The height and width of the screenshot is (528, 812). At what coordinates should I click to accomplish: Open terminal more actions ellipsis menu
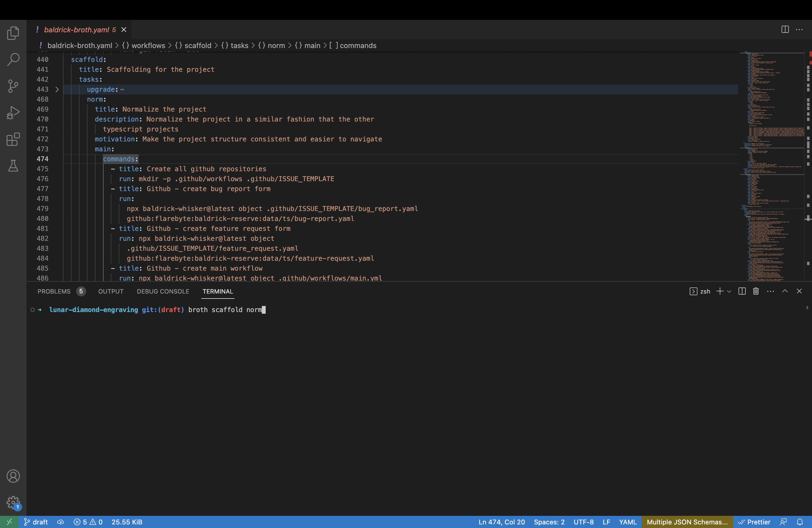tap(770, 291)
